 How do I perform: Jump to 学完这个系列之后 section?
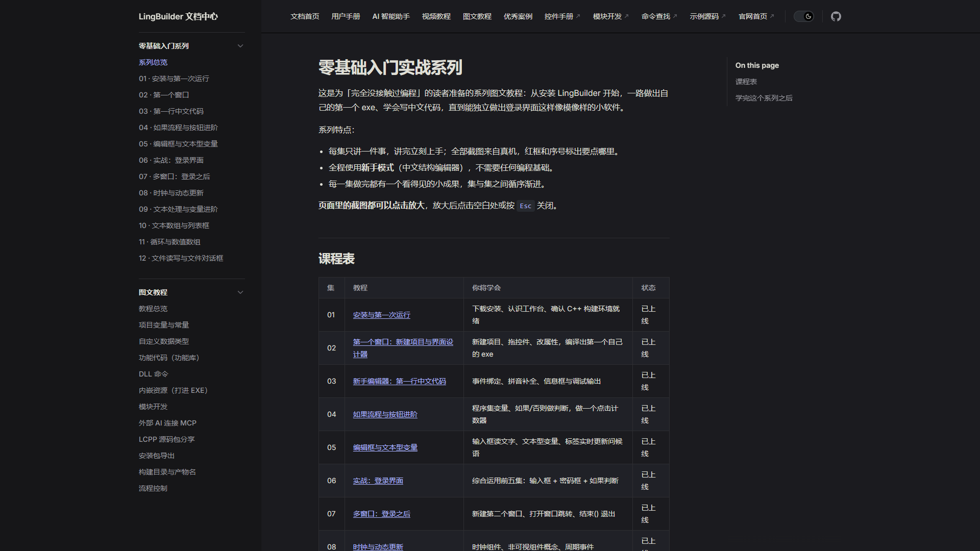pos(764,98)
